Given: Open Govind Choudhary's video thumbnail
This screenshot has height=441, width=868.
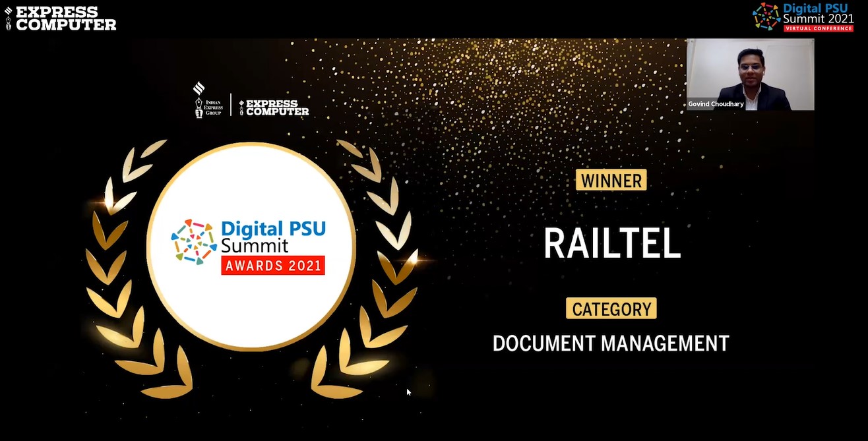Looking at the screenshot, I should 751,74.
